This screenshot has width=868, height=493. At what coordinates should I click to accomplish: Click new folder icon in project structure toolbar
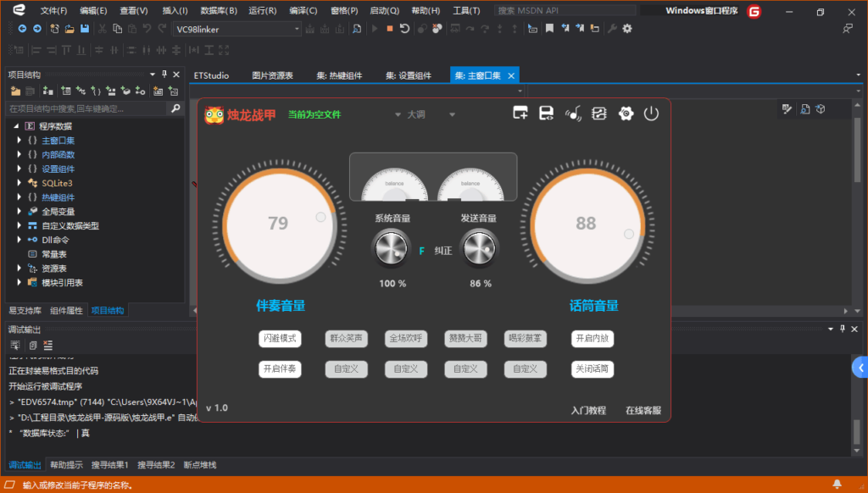coord(15,91)
